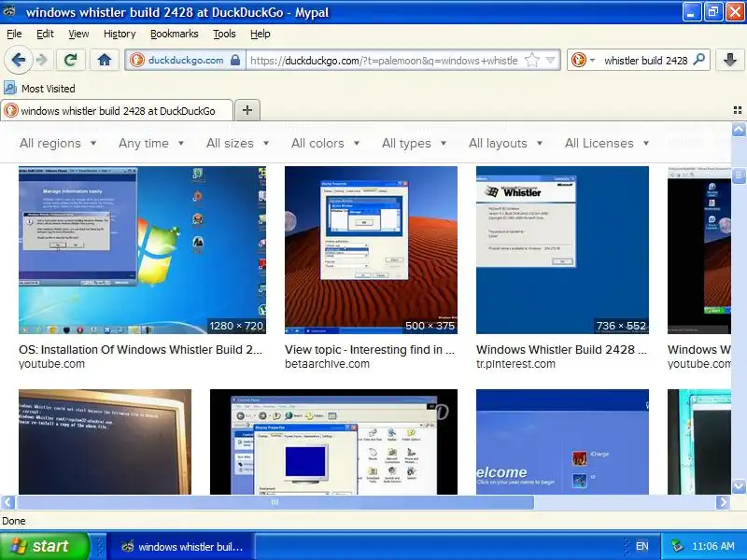The width and height of the screenshot is (747, 560).
Task: Click the betaarchive.com source link
Action: pos(328,364)
